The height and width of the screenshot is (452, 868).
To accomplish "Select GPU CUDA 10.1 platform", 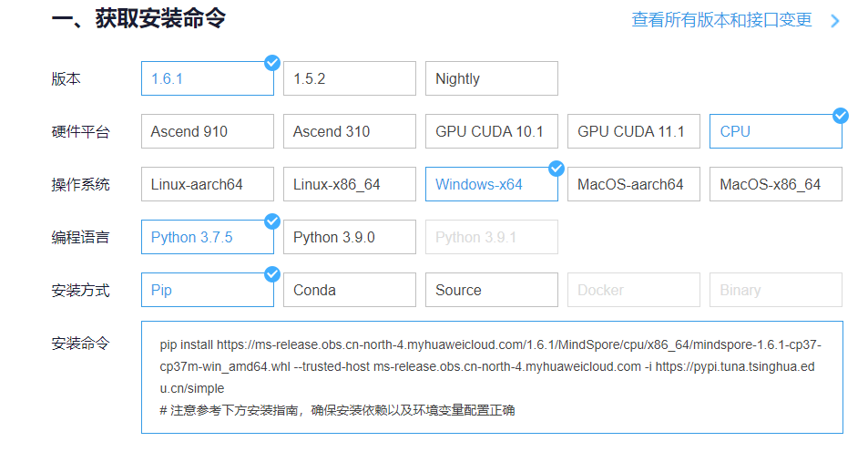I will click(492, 131).
